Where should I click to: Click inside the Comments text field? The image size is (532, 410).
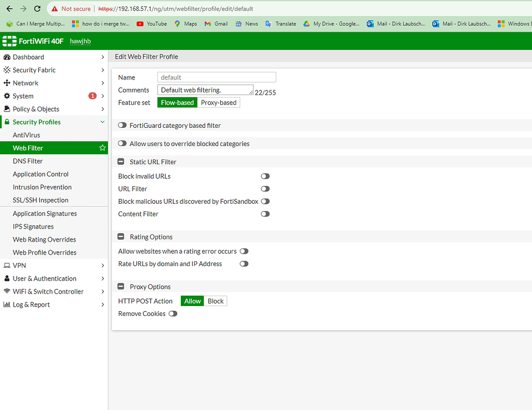[x=203, y=89]
